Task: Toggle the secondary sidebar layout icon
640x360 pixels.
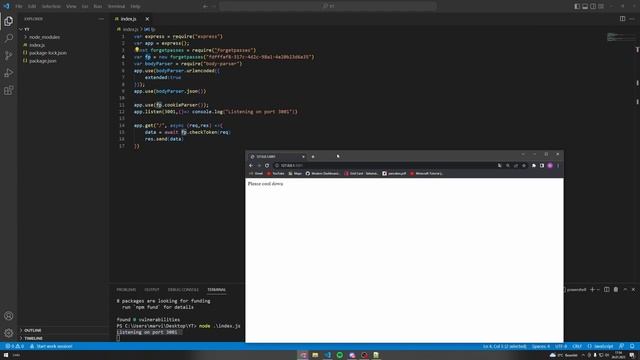Action: click(x=593, y=6)
